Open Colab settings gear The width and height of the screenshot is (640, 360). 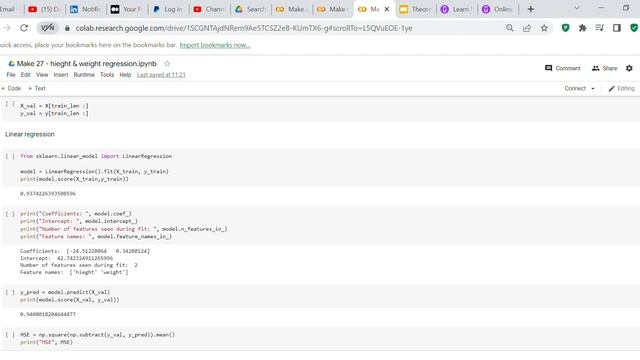click(x=629, y=68)
